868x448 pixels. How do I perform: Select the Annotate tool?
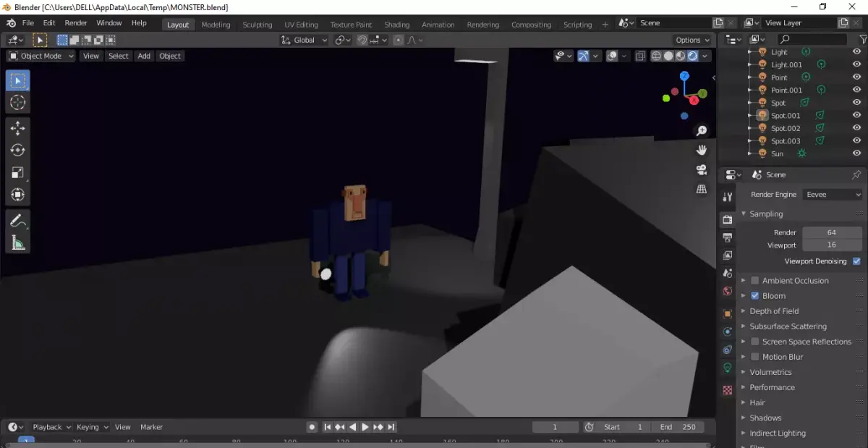coord(18,221)
